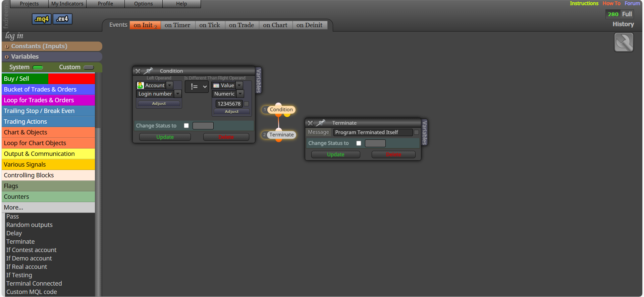
Task: Expand Constants (Inputs) section
Action: 52,46
